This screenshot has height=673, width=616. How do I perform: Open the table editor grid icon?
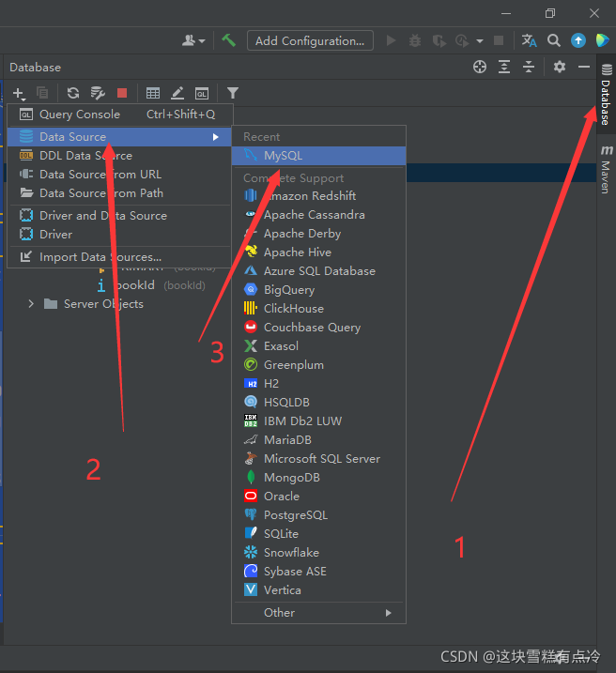point(153,93)
